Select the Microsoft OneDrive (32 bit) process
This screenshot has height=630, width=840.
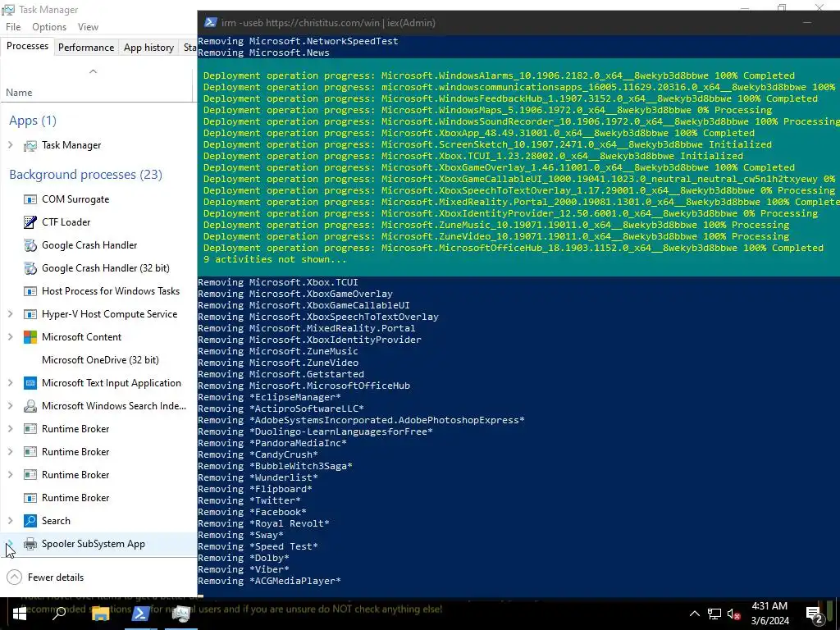(x=100, y=360)
